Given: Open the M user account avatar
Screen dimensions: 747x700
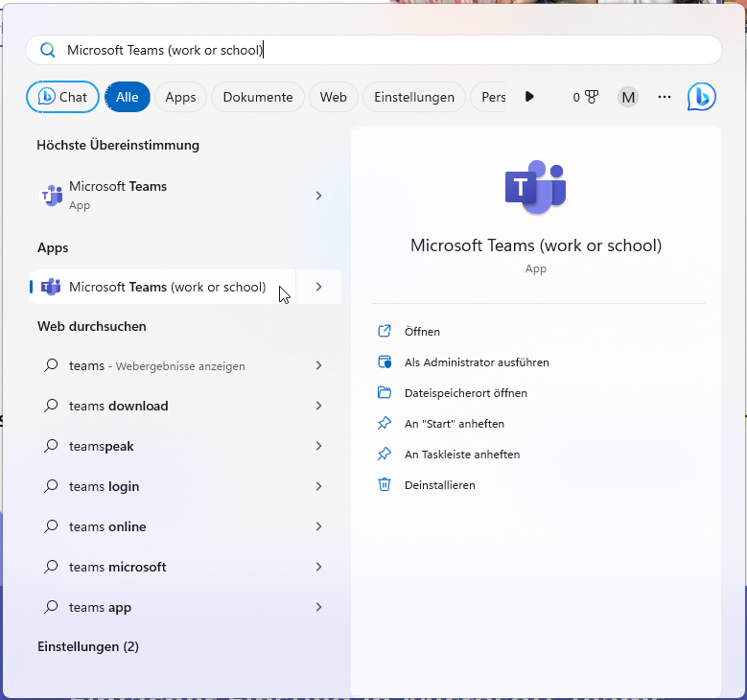Looking at the screenshot, I should (x=628, y=97).
